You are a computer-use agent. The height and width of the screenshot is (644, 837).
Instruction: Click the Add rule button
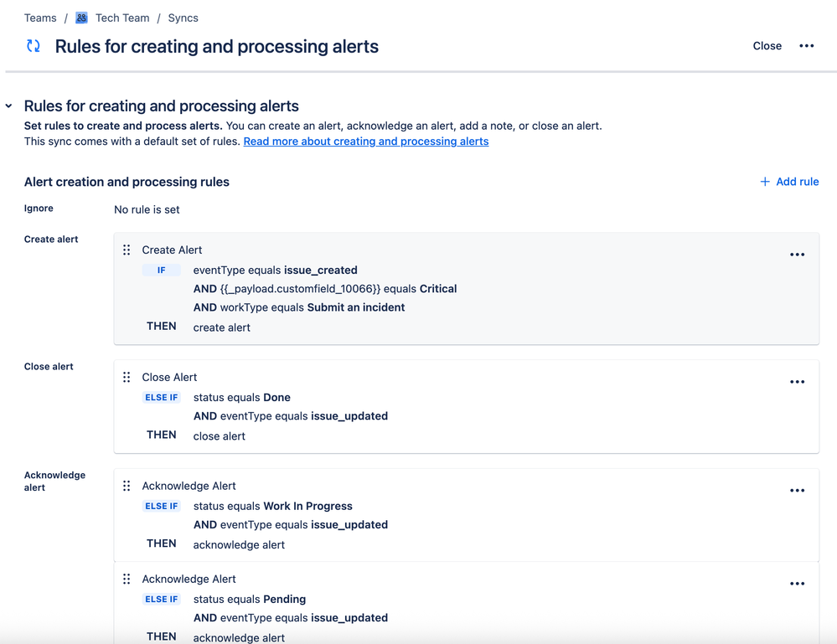(788, 182)
